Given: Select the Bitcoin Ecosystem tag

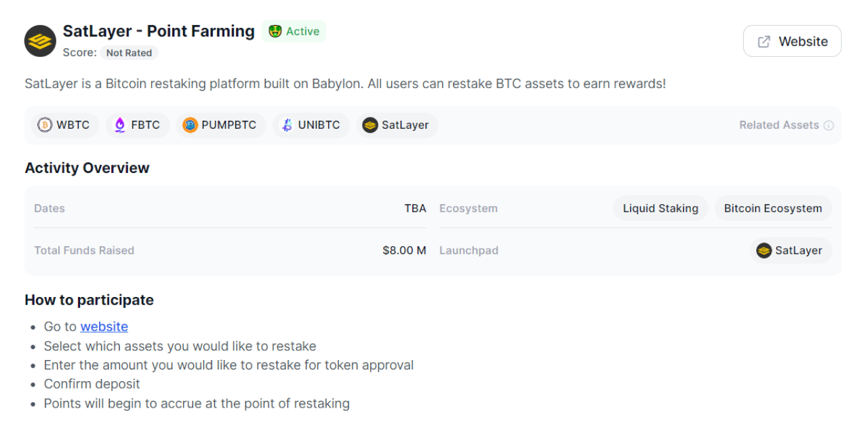Looking at the screenshot, I should click(x=773, y=208).
